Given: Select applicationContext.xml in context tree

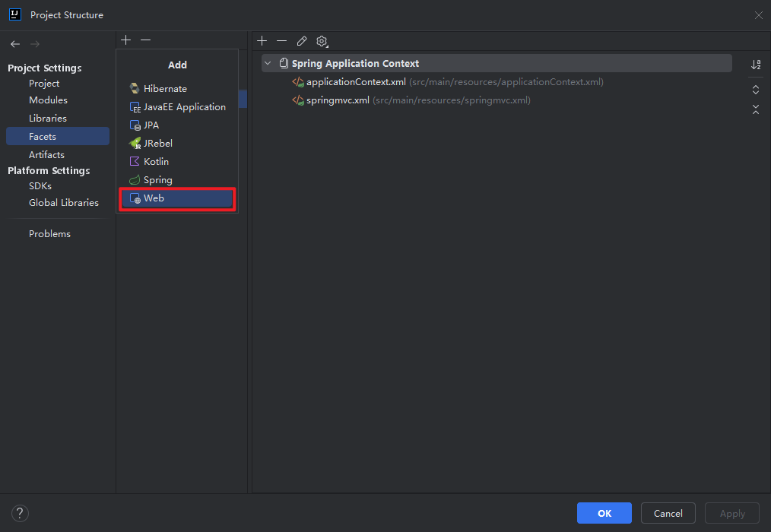Looking at the screenshot, I should coord(447,82).
